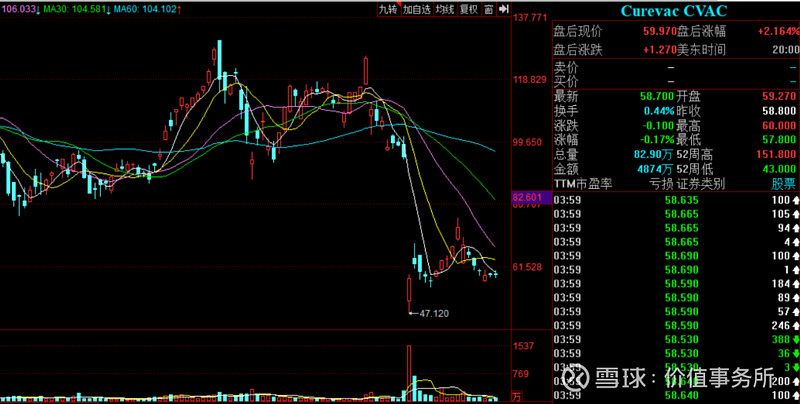The width and height of the screenshot is (800, 404).
Task: Click the tick with volume 388
Action: 677,339
